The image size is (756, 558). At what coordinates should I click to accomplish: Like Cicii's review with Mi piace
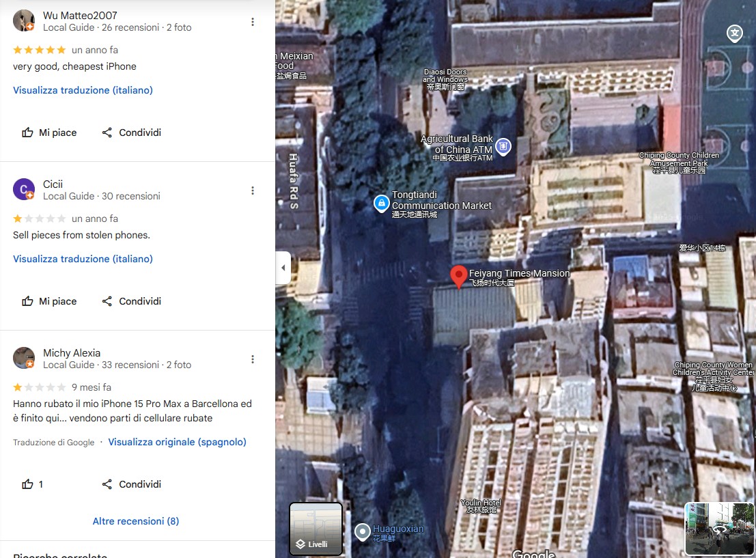[49, 301]
